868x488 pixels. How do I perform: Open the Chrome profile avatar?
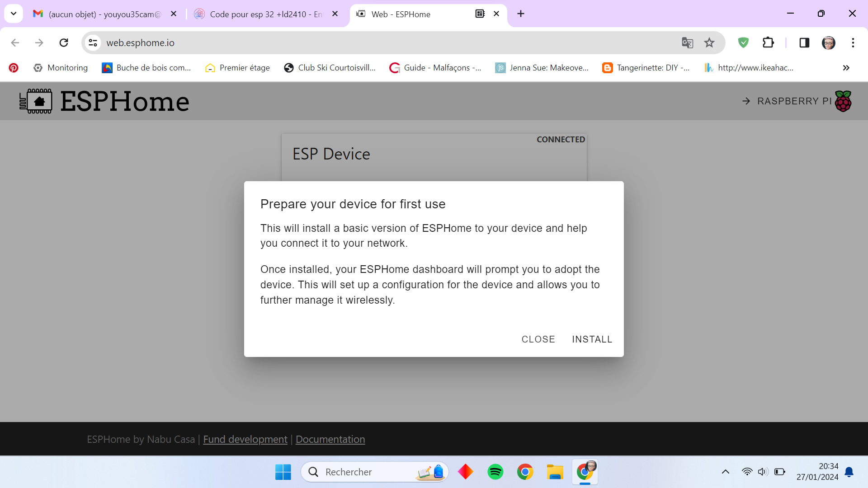(829, 42)
